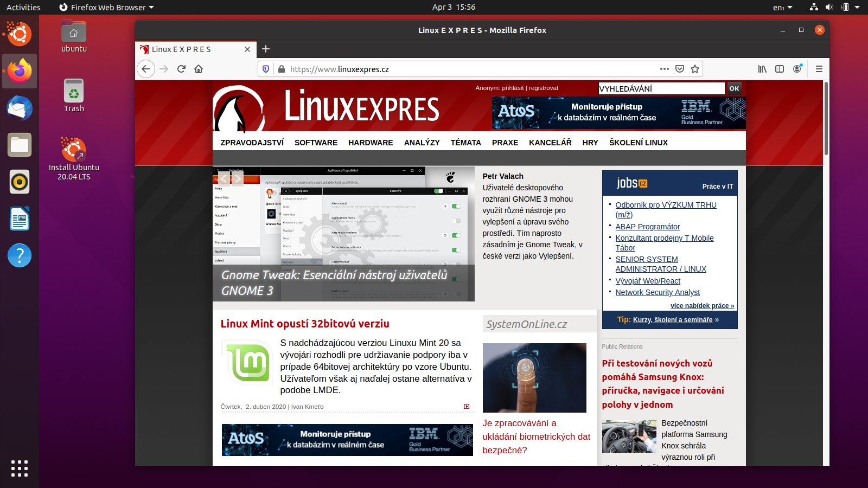Bookmark this page with the star

pos(695,69)
